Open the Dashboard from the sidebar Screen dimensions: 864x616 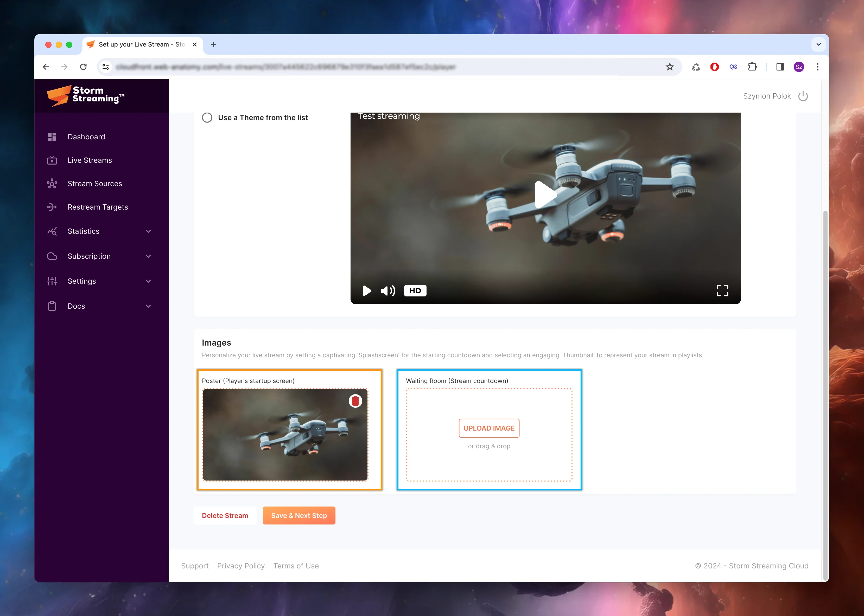[86, 137]
